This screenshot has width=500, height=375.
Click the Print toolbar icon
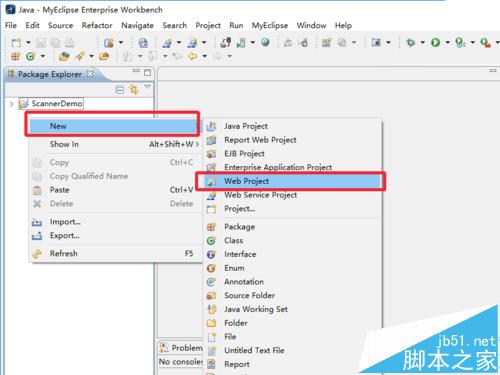(x=69, y=43)
